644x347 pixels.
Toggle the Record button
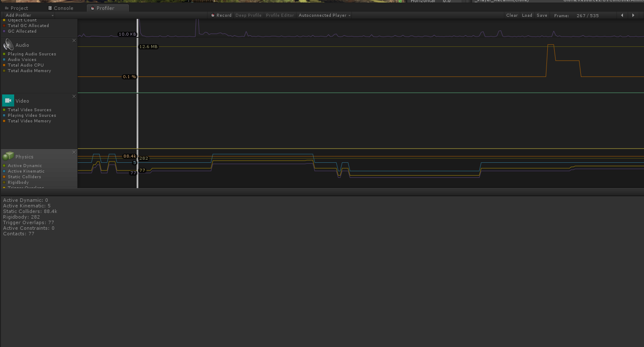(221, 15)
